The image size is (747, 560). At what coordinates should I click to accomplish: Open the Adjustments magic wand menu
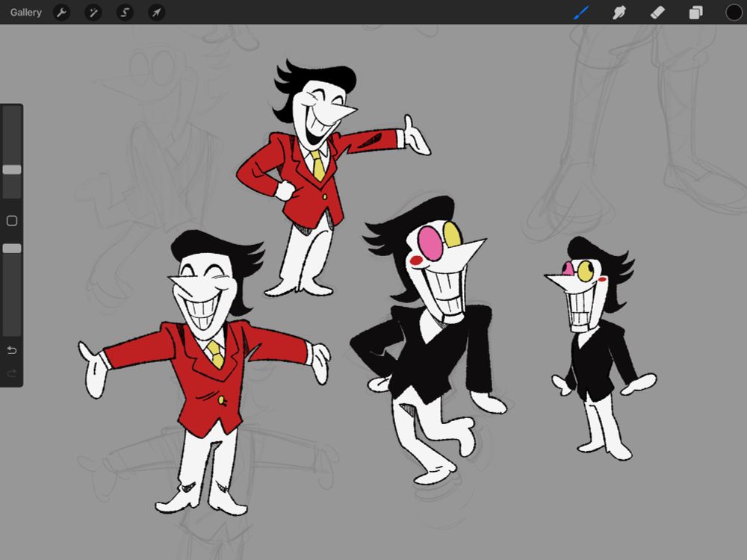(93, 13)
